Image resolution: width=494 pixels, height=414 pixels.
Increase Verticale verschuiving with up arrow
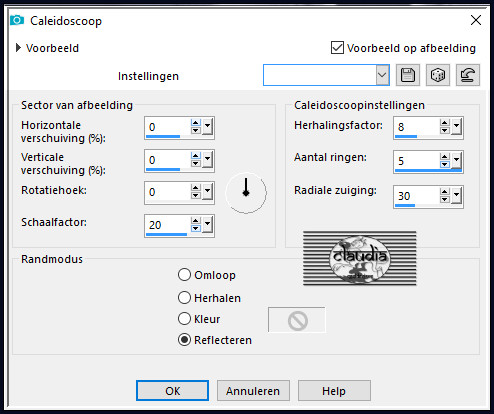click(196, 156)
